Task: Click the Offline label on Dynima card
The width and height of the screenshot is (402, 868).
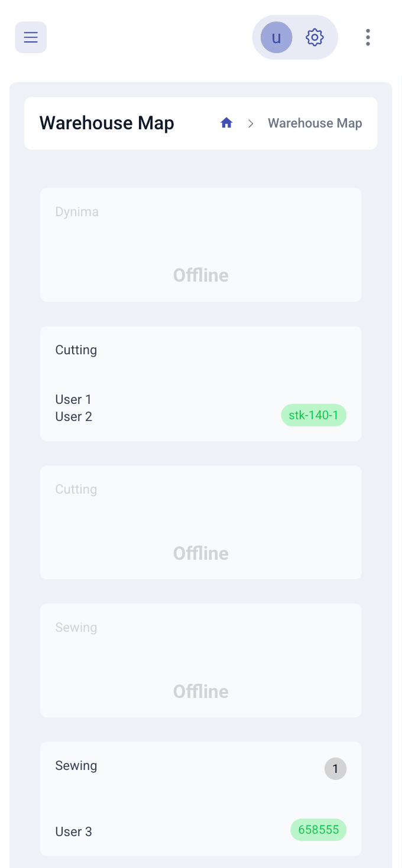Action: [x=201, y=275]
